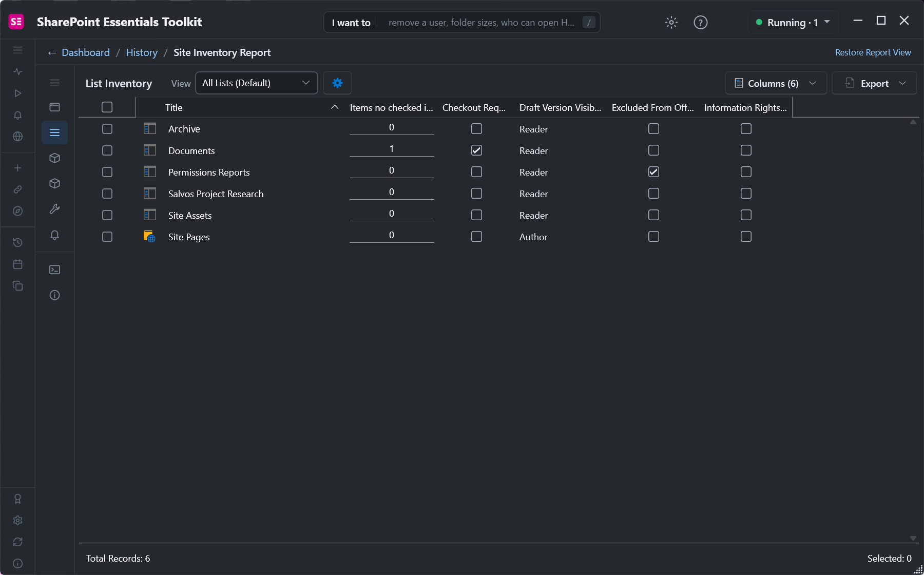Click the blue gear view settings icon
The height and width of the screenshot is (575, 924).
pos(337,83)
